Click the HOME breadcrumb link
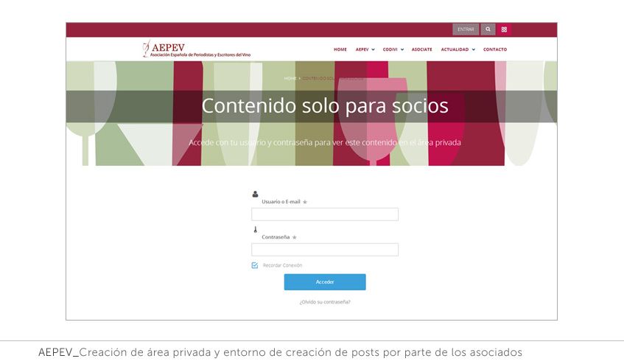 290,78
